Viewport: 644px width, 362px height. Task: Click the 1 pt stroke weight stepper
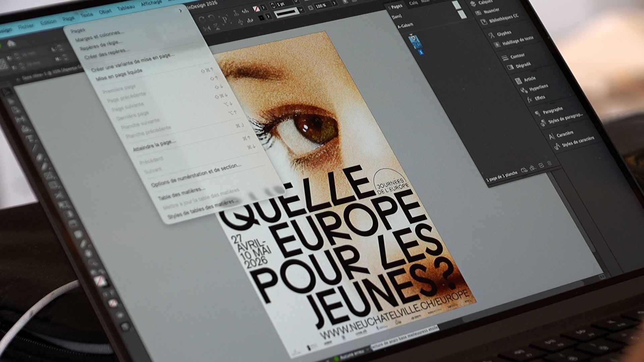tap(273, 5)
